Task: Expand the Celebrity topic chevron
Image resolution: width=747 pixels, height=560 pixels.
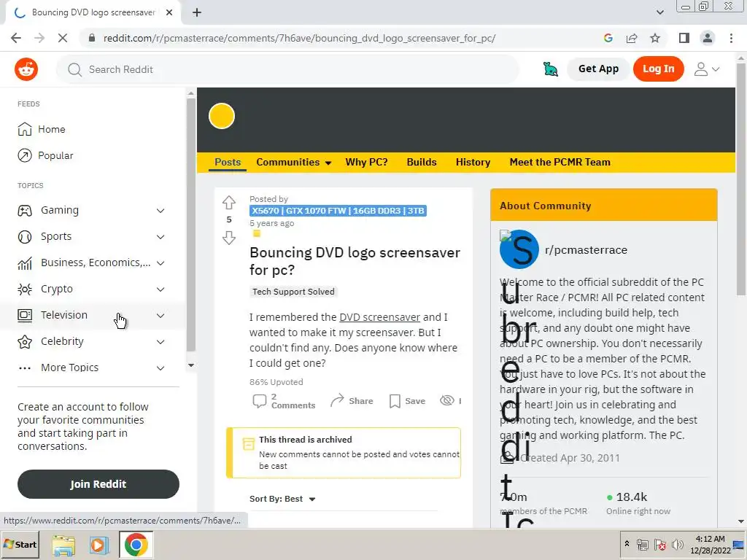Action: point(160,341)
